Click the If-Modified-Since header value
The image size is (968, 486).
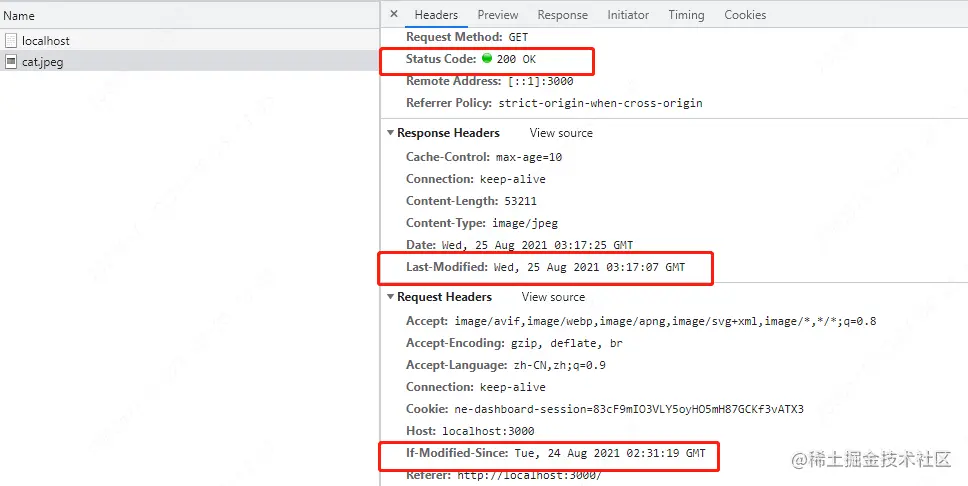(610, 453)
